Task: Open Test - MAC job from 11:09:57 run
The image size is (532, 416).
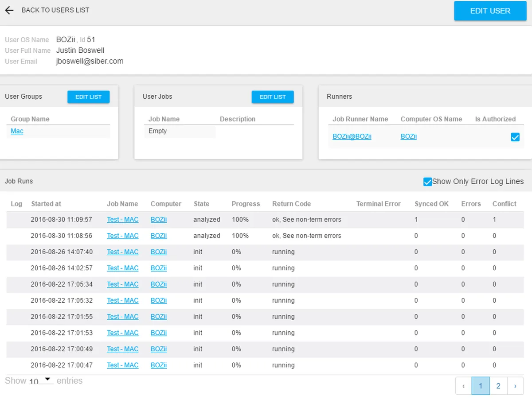Action: [122, 219]
